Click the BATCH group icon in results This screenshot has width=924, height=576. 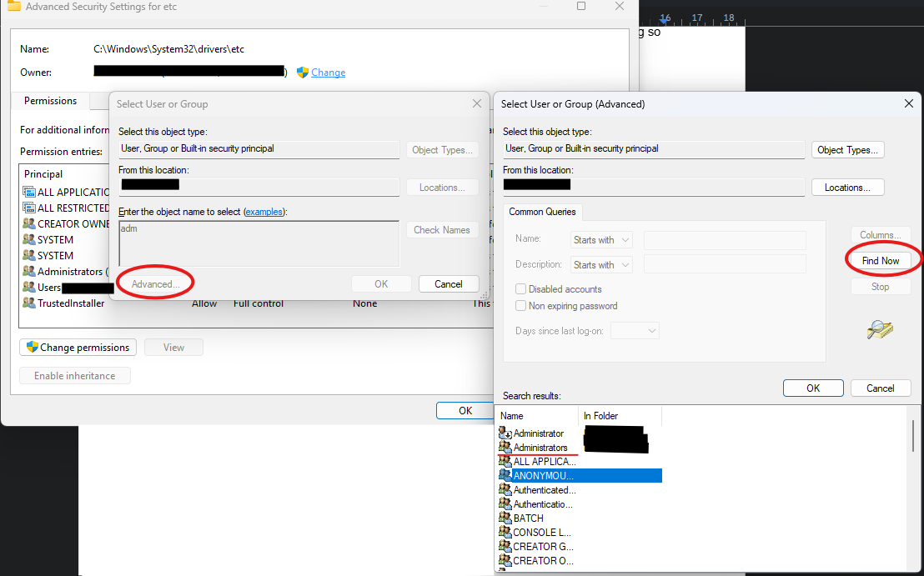[505, 518]
